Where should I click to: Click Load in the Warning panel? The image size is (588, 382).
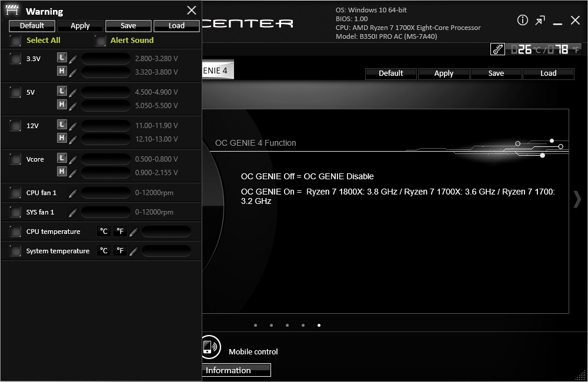176,26
